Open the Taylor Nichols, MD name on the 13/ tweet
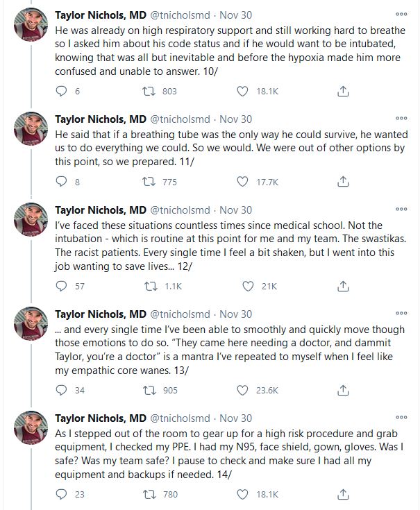Image resolution: width=420 pixels, height=510 pixels. [101, 314]
